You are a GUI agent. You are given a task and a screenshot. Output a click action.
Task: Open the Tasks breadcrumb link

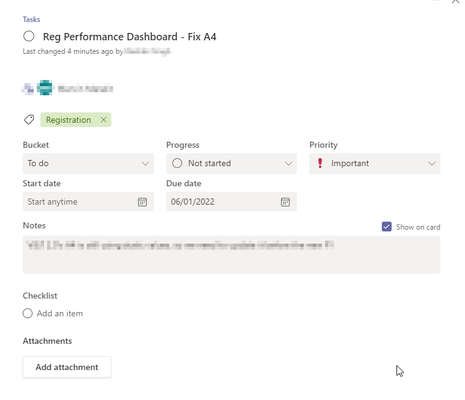coord(31,19)
